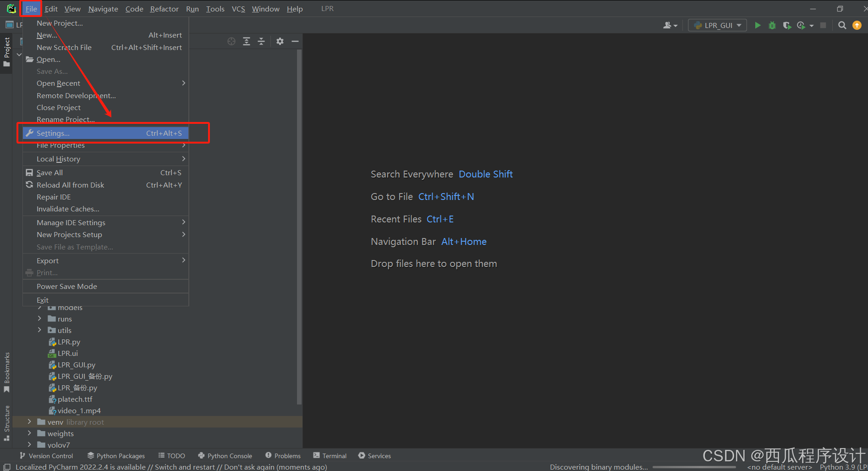The height and width of the screenshot is (471, 868).
Task: Open the Services tool window
Action: click(374, 455)
